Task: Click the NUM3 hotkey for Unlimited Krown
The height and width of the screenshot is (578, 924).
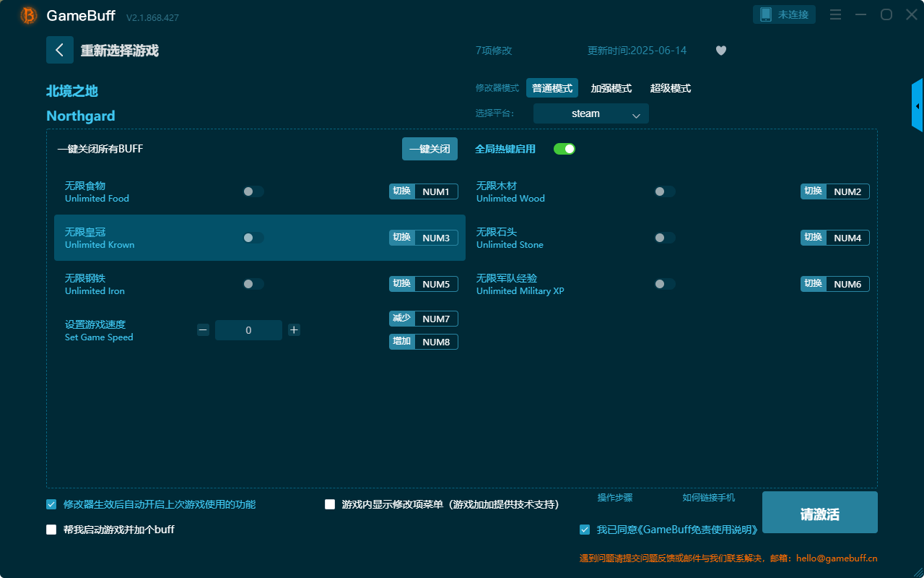Action: click(x=436, y=238)
